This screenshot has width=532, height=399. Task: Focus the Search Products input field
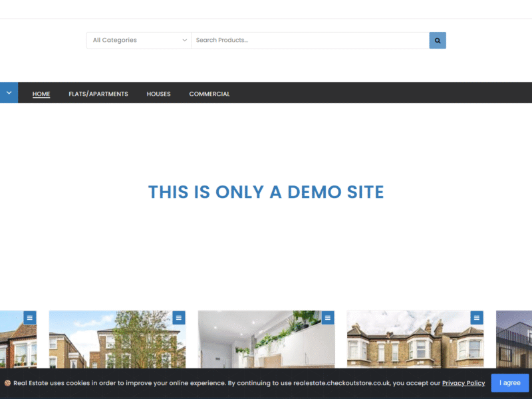pyautogui.click(x=311, y=41)
